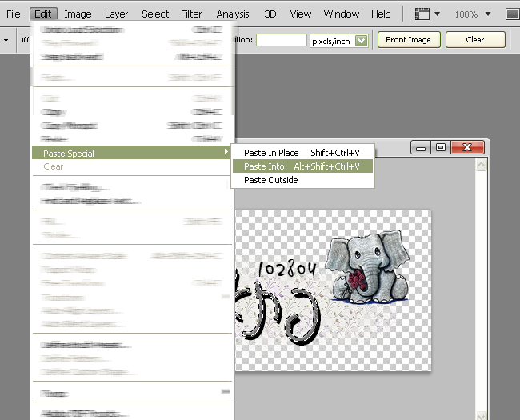Open the Image menu

(78, 14)
